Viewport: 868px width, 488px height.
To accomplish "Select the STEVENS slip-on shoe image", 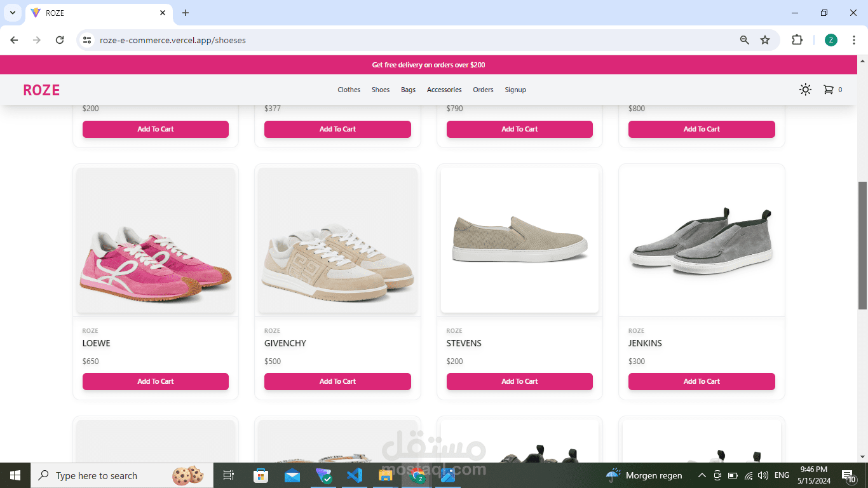I will (520, 240).
